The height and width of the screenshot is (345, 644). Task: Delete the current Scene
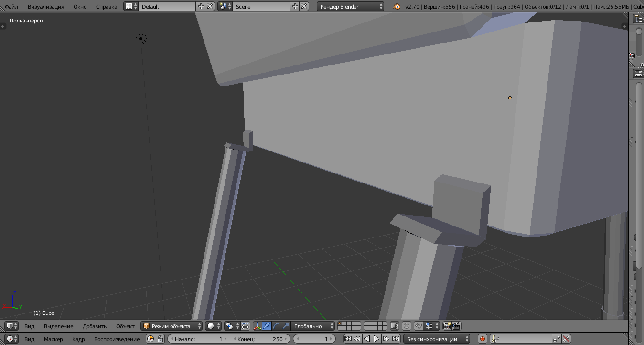pos(304,6)
